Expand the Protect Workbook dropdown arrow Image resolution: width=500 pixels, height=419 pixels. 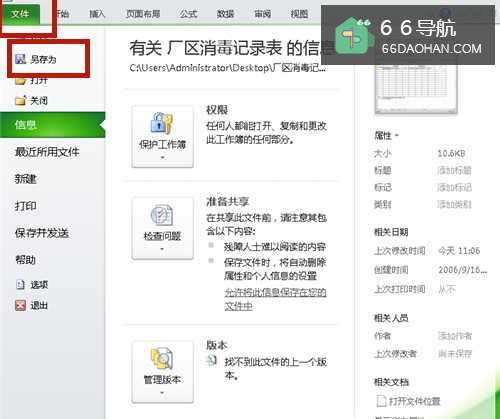[163, 157]
